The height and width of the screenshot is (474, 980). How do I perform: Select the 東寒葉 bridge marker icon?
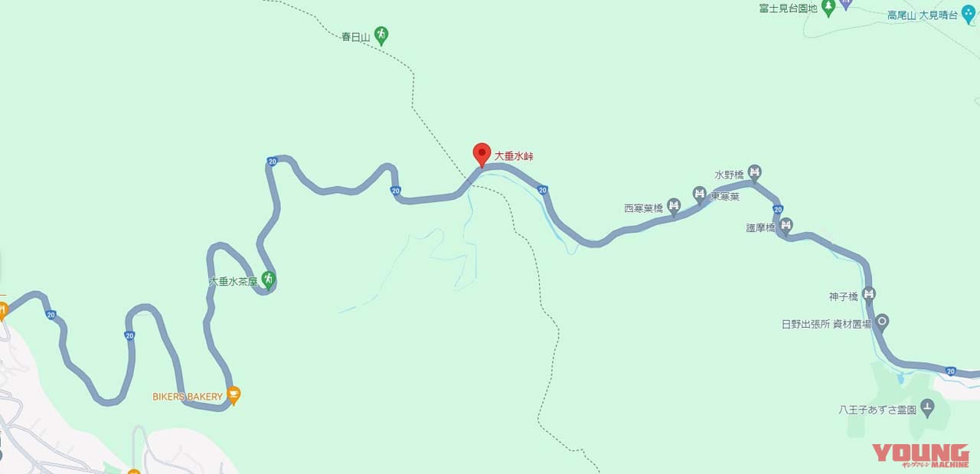pyautogui.click(x=699, y=195)
